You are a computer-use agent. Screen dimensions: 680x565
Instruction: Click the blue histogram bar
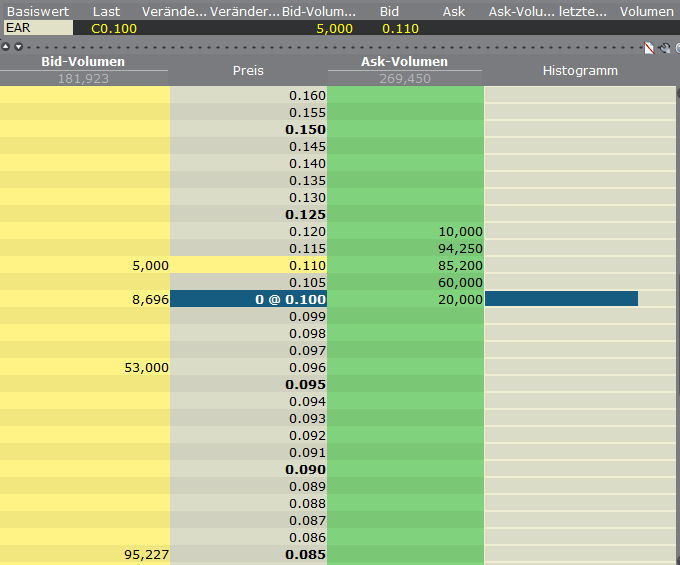pos(561,299)
